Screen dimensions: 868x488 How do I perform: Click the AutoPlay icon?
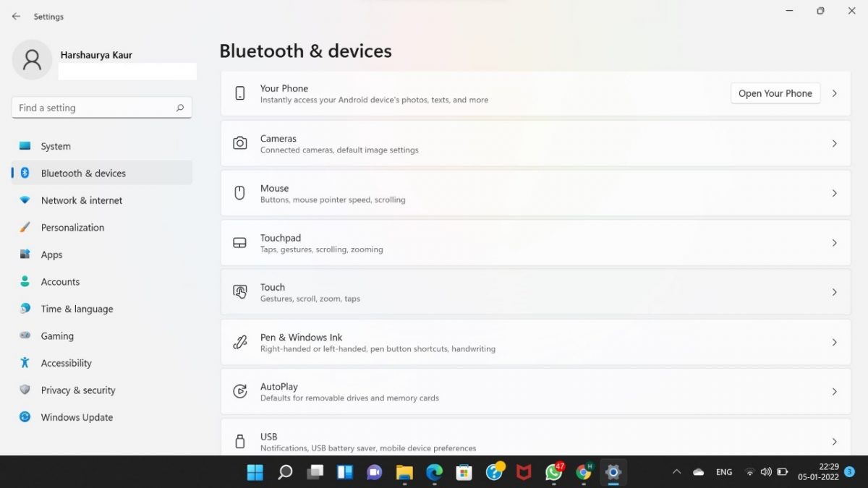click(240, 391)
